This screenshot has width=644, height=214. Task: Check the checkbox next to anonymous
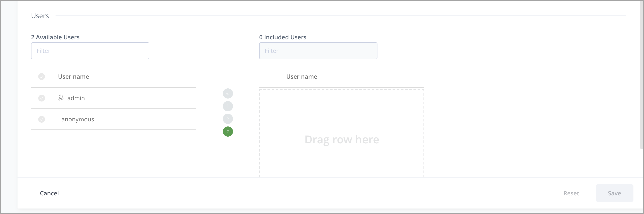[x=41, y=119]
